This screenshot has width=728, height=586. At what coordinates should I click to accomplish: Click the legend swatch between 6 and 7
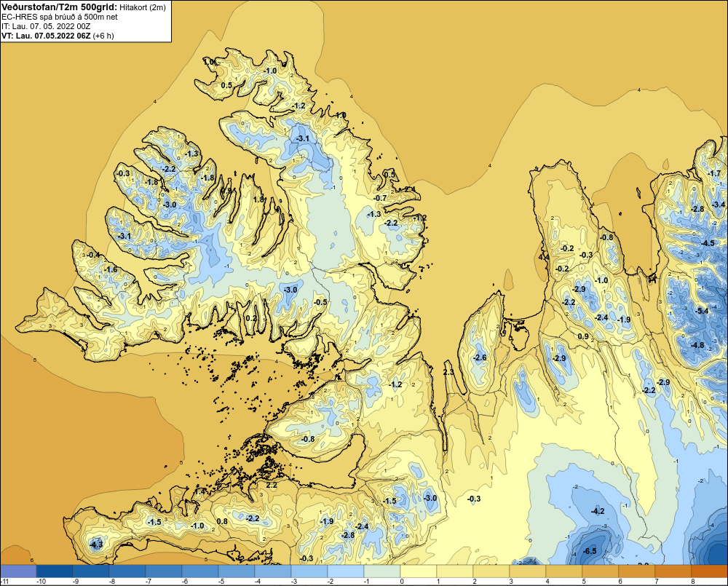637,571
